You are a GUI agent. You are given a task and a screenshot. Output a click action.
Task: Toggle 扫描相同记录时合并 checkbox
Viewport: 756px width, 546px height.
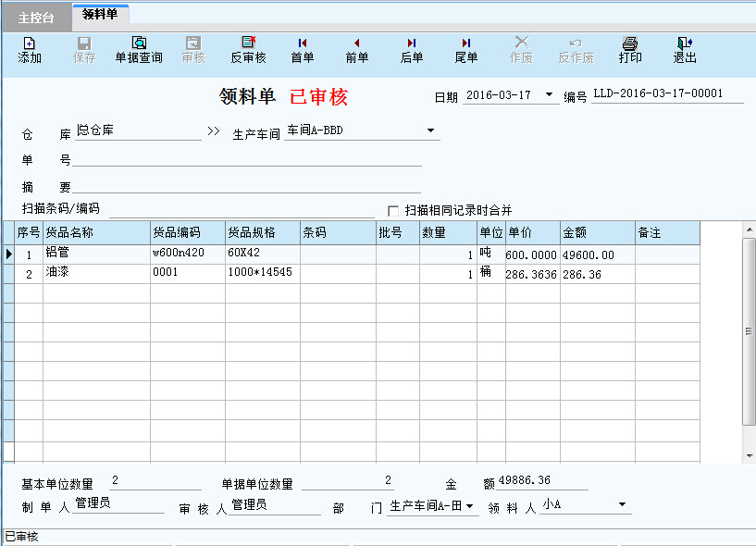coord(393,211)
